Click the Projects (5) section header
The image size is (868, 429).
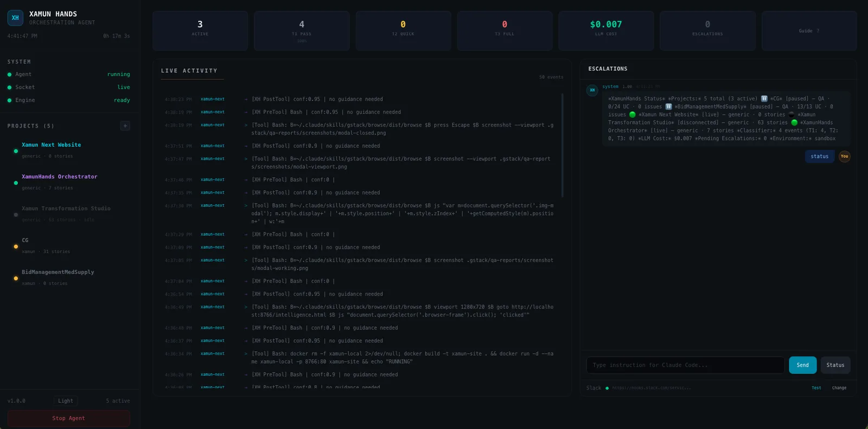[31, 126]
